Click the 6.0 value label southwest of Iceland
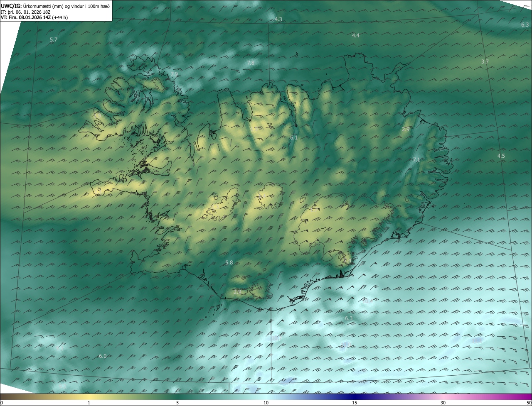This screenshot has height=406, width=532. click(103, 356)
